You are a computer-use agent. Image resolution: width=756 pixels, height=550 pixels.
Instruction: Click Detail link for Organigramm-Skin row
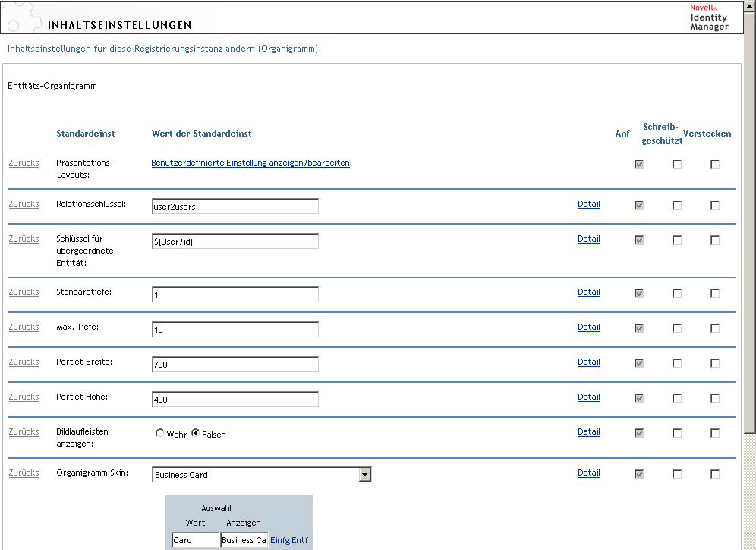point(589,473)
